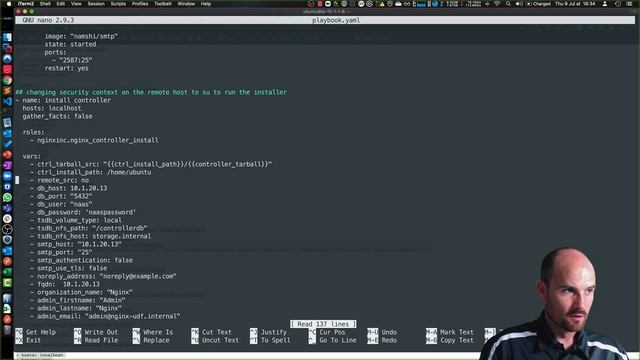Screen dimensions: 640x360
Task: Click the nano Go To Line shortcut
Action: click(x=333, y=340)
